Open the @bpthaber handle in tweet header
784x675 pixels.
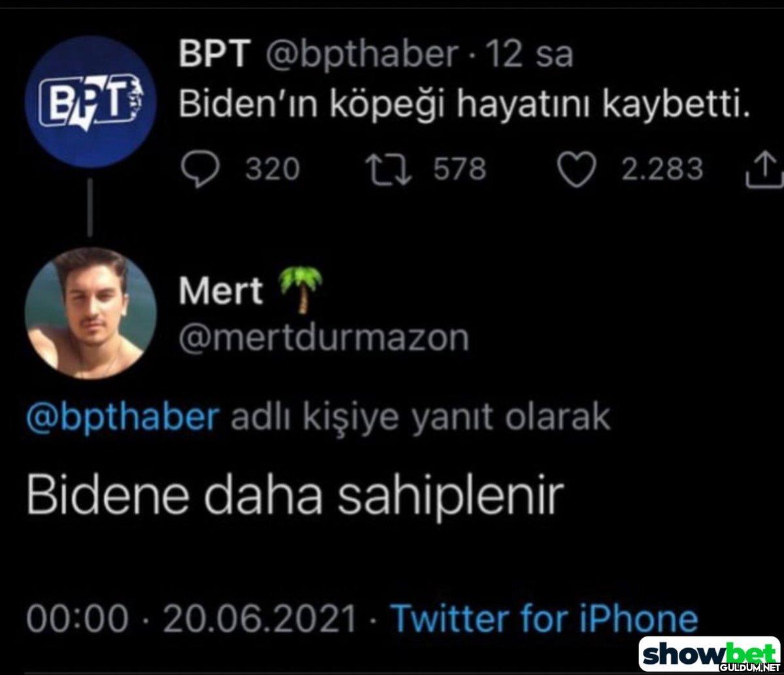361,56
